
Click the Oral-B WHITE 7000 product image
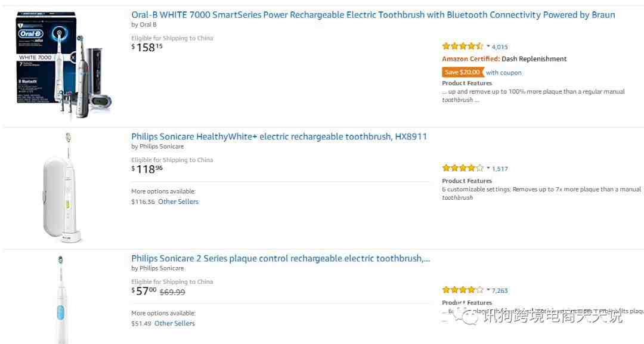64,66
